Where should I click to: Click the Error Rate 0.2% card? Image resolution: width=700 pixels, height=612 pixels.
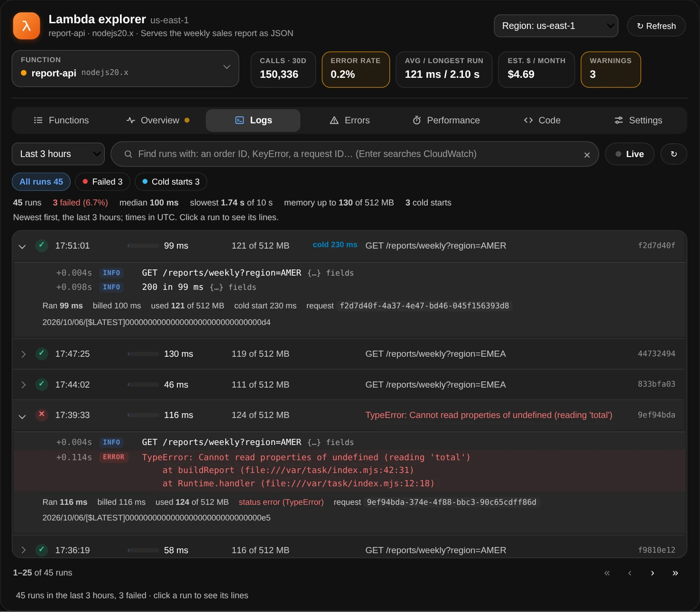356,69
